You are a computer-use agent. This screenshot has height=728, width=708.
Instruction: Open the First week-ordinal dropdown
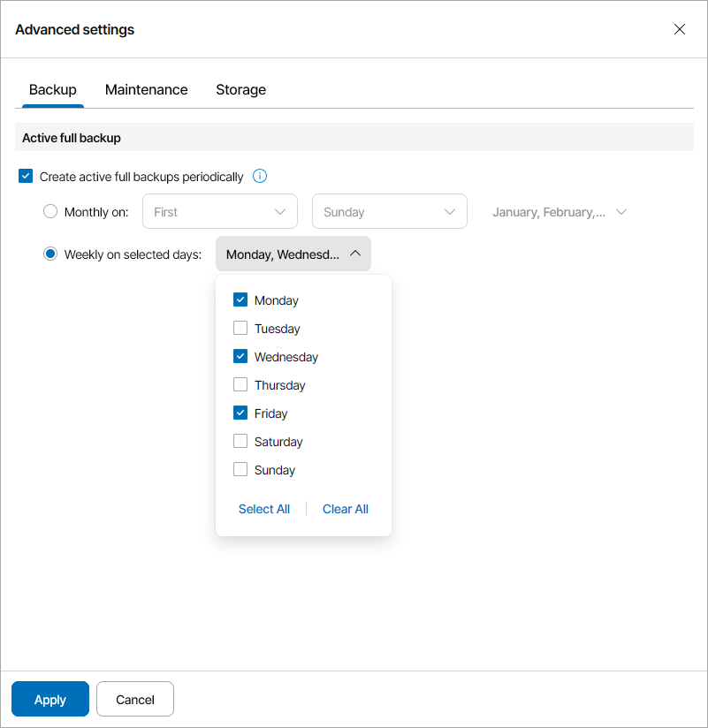[219, 212]
